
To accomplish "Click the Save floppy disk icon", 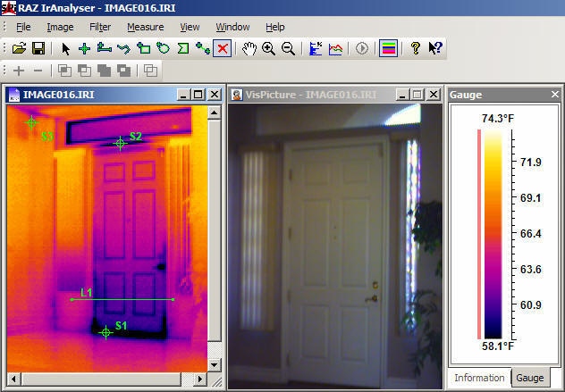I will [38, 48].
